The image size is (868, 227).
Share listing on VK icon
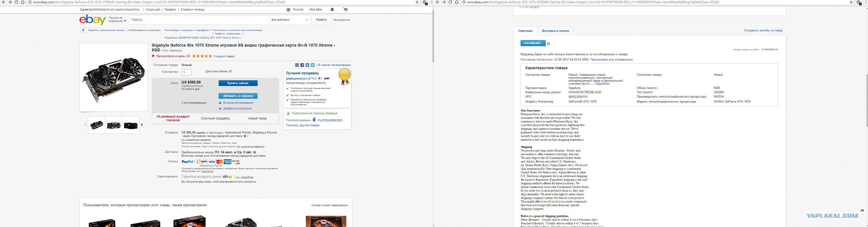tap(307, 65)
